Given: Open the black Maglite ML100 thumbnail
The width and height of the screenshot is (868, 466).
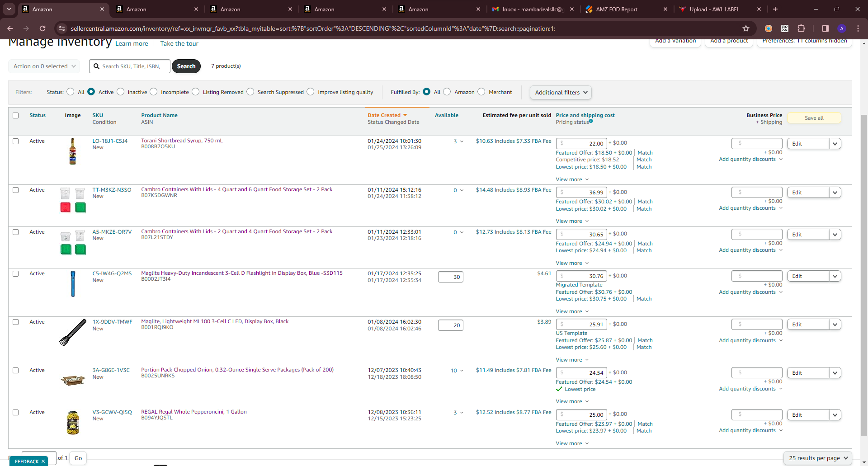Looking at the screenshot, I should 73,332.
